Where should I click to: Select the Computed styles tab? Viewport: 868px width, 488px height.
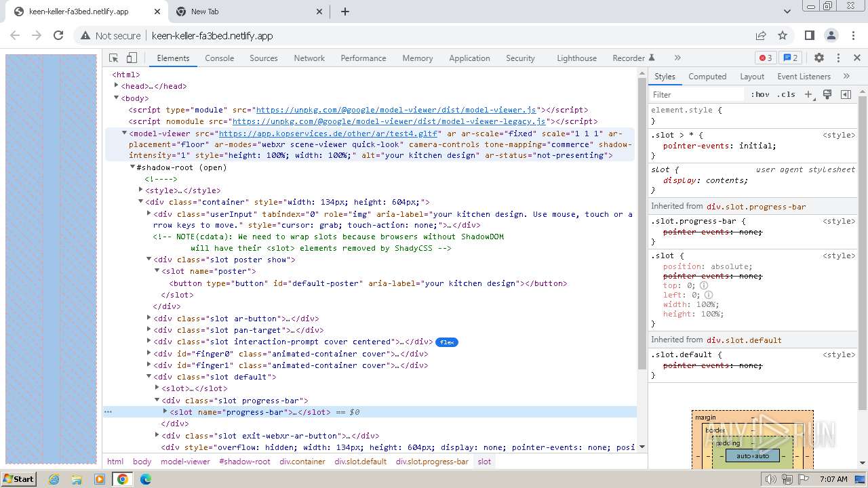pyautogui.click(x=707, y=77)
